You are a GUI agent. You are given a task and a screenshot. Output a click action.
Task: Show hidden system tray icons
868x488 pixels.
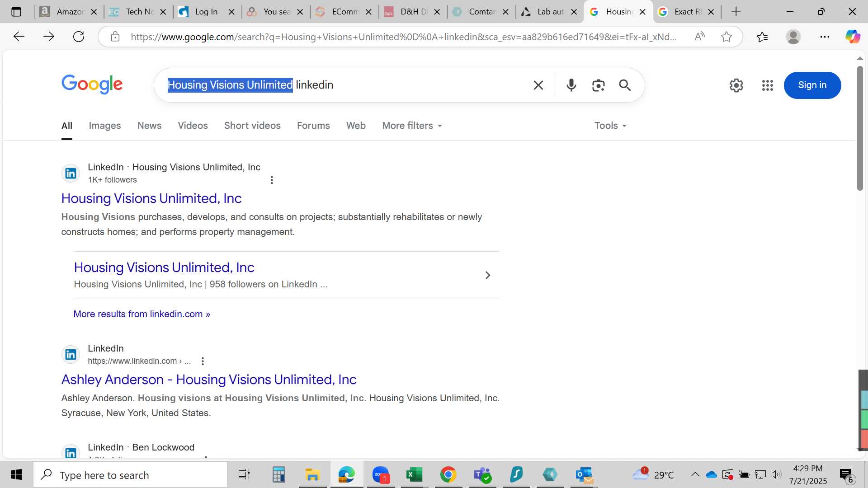[695, 474]
